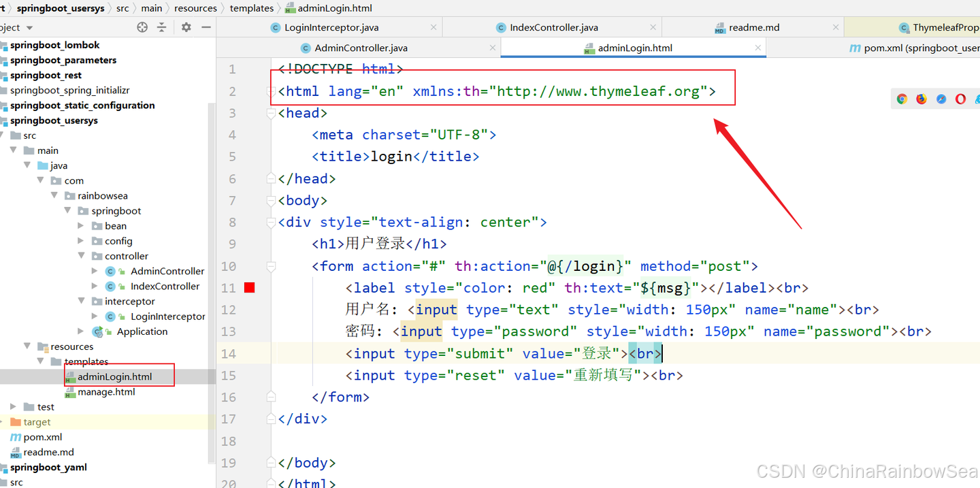The image size is (980, 488).
Task: Click the AdminController class icon in tree
Action: [110, 271]
